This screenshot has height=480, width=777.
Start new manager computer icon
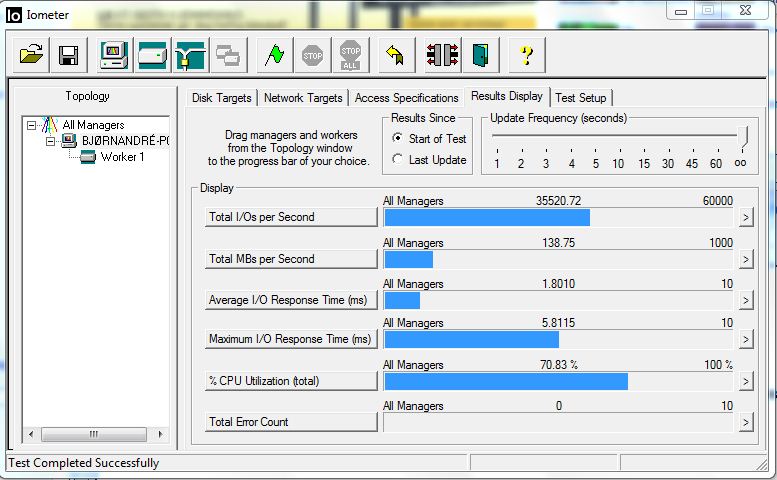coord(114,54)
